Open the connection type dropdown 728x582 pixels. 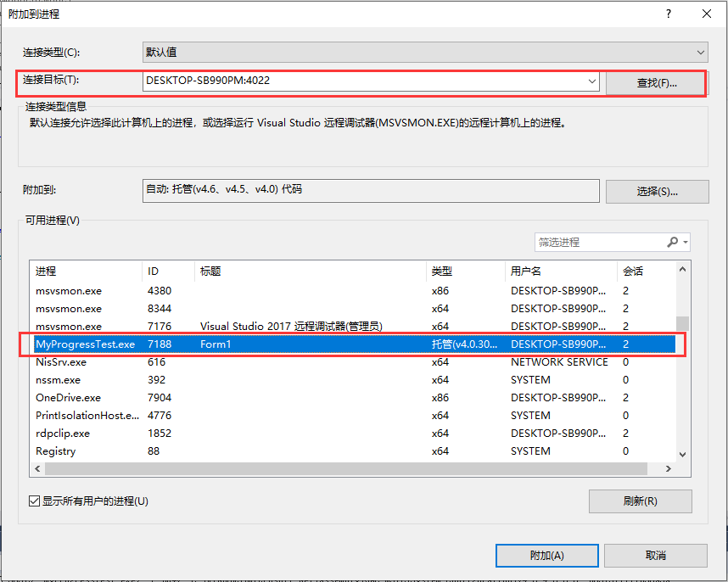[x=425, y=52]
